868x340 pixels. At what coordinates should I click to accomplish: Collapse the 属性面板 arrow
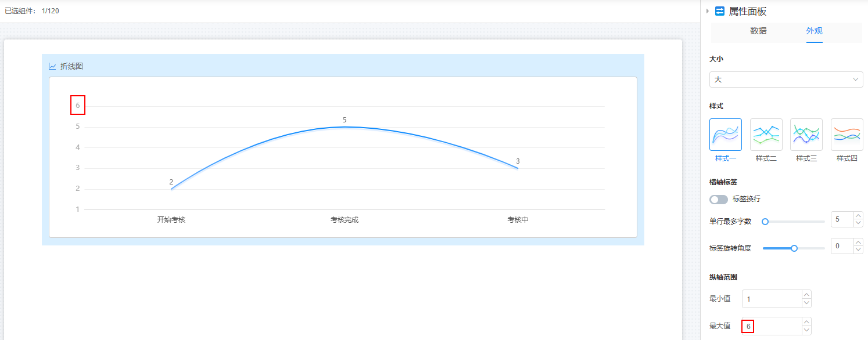coord(707,11)
